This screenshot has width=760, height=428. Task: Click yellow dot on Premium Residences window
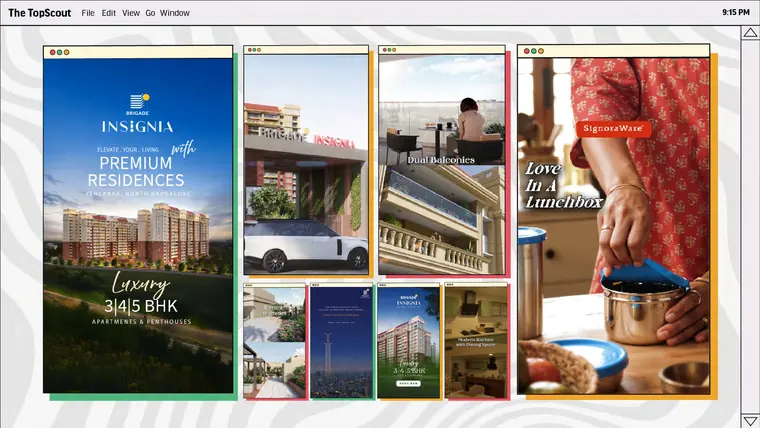click(x=67, y=52)
